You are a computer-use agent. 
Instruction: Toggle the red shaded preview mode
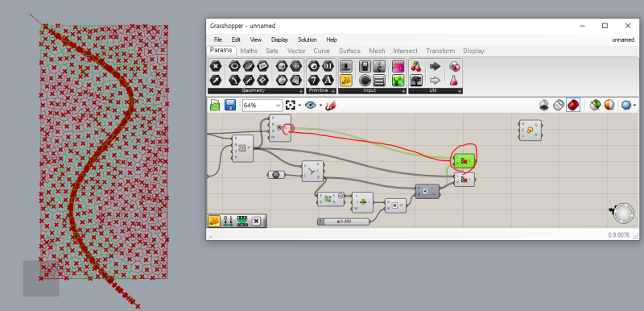(573, 106)
